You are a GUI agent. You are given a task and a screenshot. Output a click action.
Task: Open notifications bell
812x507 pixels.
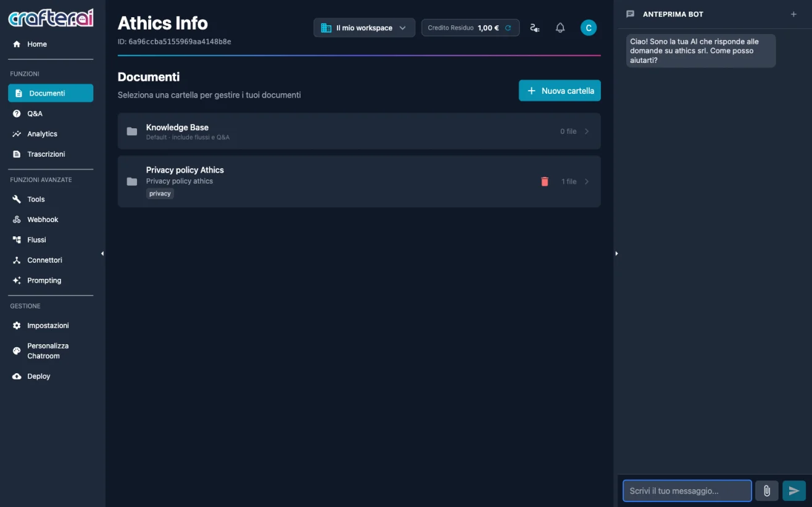click(560, 28)
